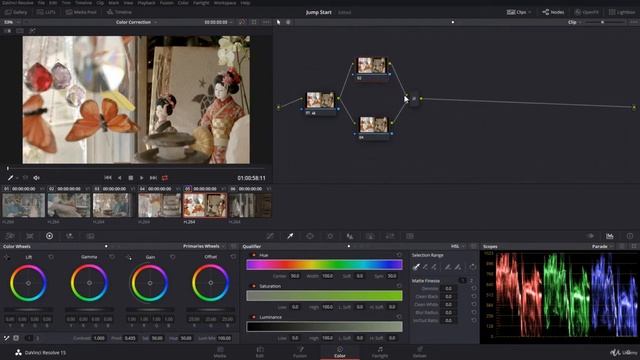Switch to the Media page tab
The width and height of the screenshot is (640, 360).
point(220,352)
